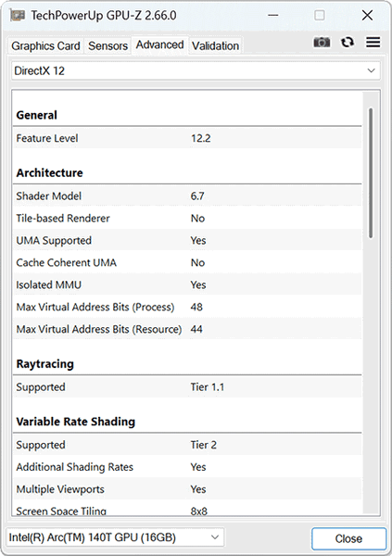Click the Isolated MMU row

(187, 284)
